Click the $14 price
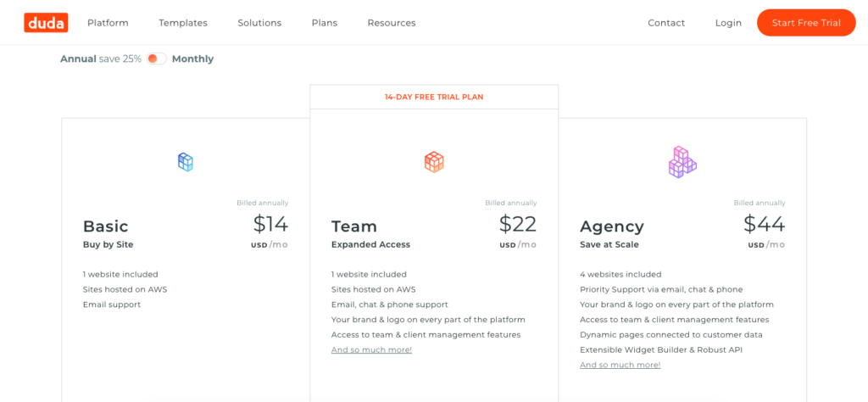The width and height of the screenshot is (868, 402). pyautogui.click(x=270, y=224)
